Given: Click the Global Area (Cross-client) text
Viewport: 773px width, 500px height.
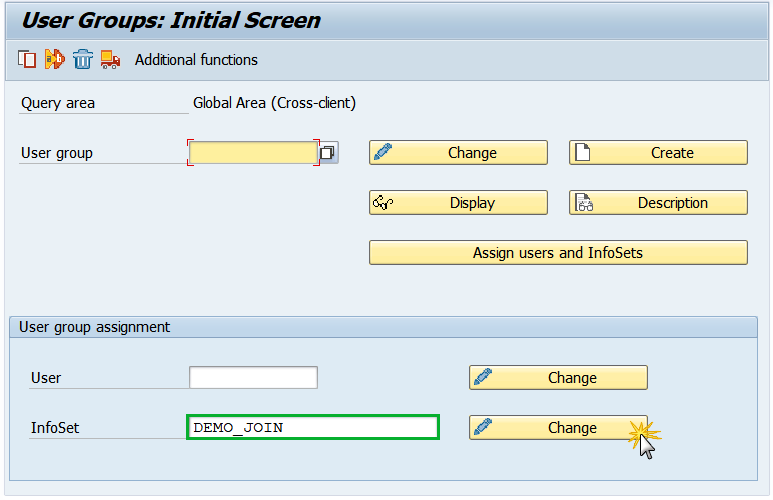Looking at the screenshot, I should [x=274, y=103].
